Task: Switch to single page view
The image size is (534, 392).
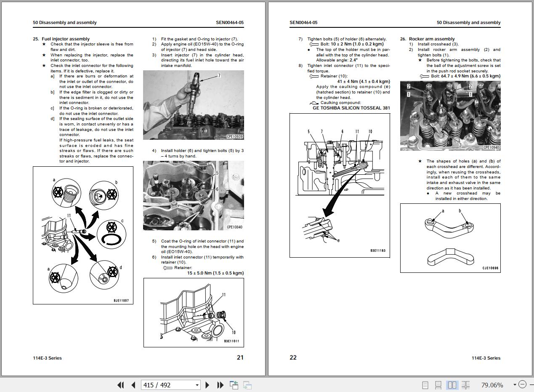Action: click(425, 385)
